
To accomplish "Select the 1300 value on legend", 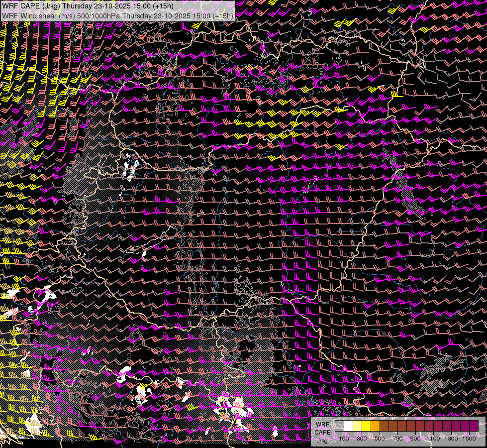I will coord(451,439).
